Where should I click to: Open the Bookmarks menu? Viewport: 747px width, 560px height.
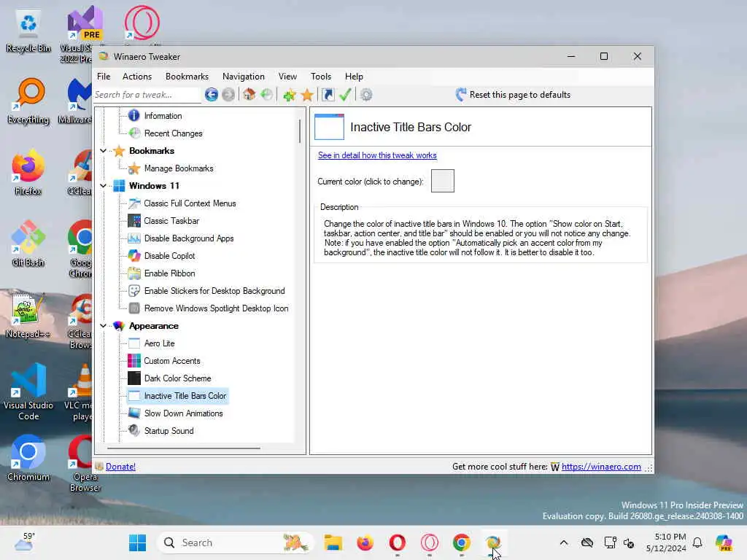tap(187, 76)
